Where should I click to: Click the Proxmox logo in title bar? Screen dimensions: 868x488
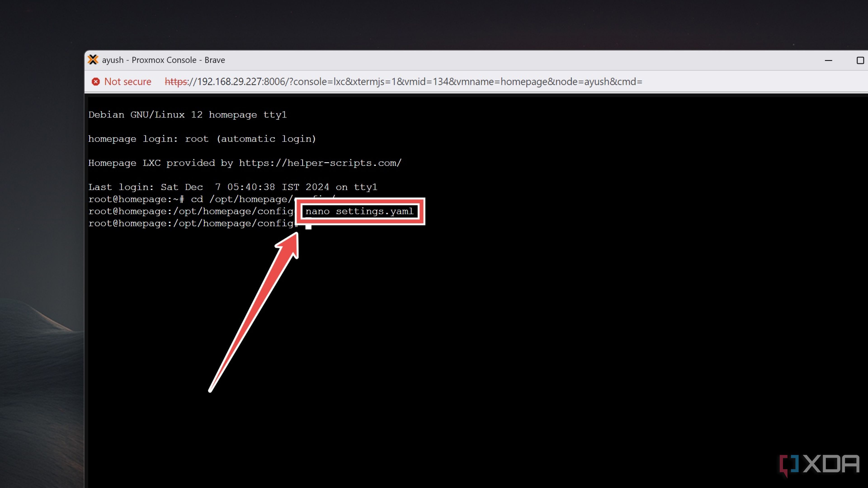click(x=93, y=60)
